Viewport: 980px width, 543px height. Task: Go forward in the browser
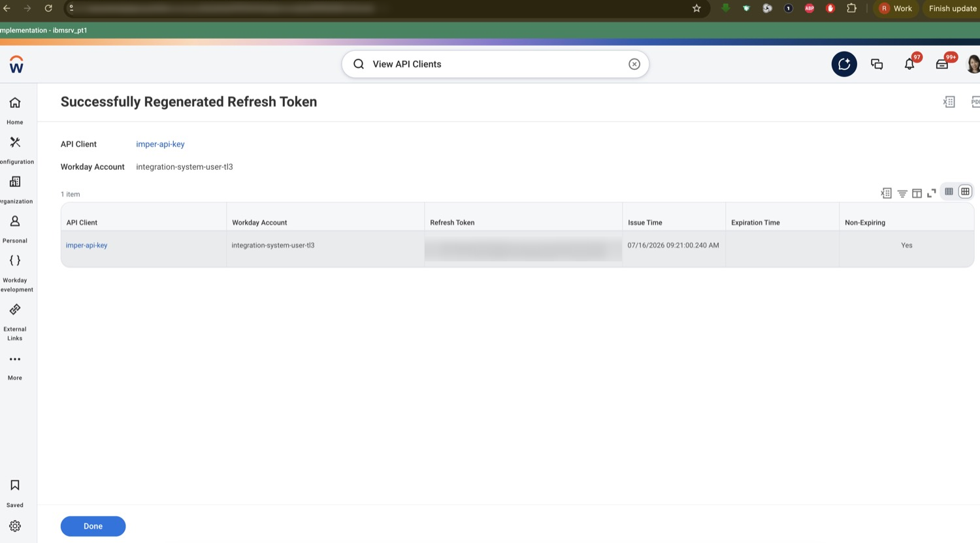[x=27, y=8]
